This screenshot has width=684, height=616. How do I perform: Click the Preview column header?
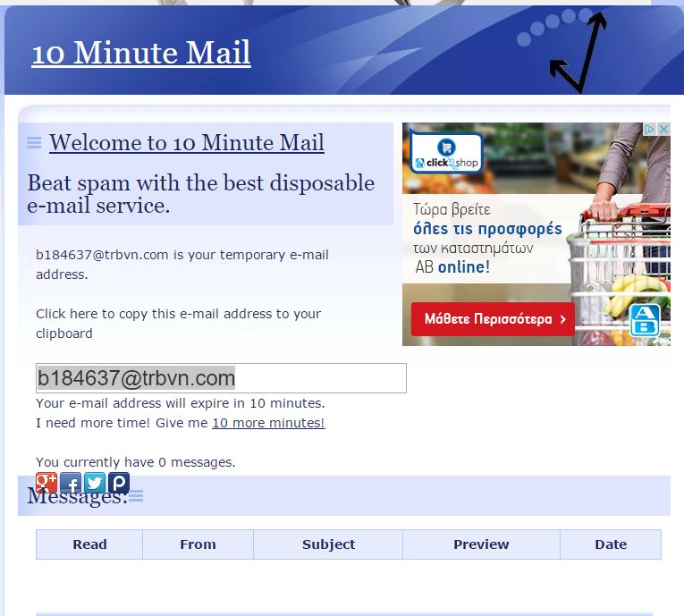click(481, 544)
